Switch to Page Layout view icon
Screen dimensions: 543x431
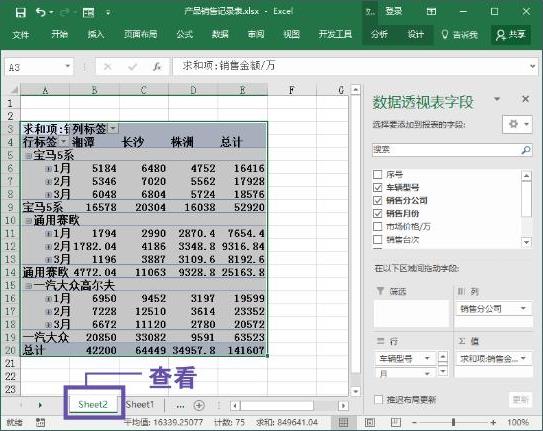pos(370,422)
